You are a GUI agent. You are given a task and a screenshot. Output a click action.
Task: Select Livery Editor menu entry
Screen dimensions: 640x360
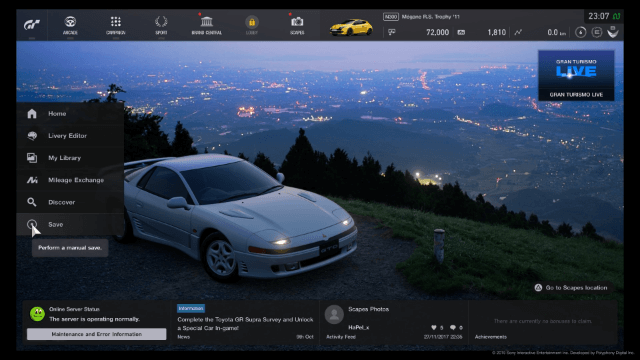point(70,136)
